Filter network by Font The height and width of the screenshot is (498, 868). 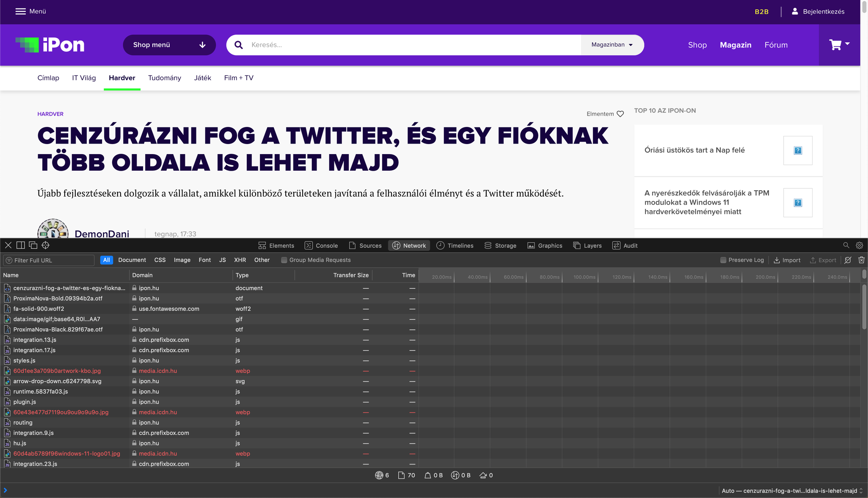[205, 260]
